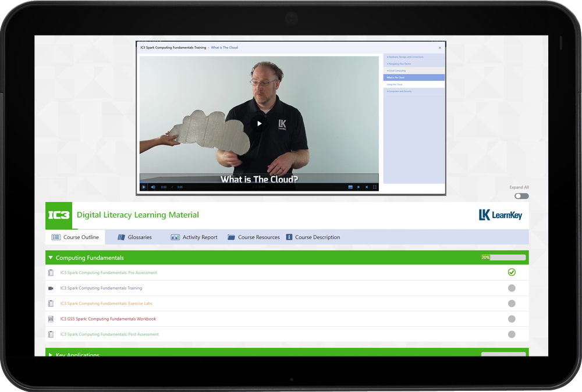Toggle the Expand All switch
This screenshot has height=392, width=582.
click(x=521, y=196)
